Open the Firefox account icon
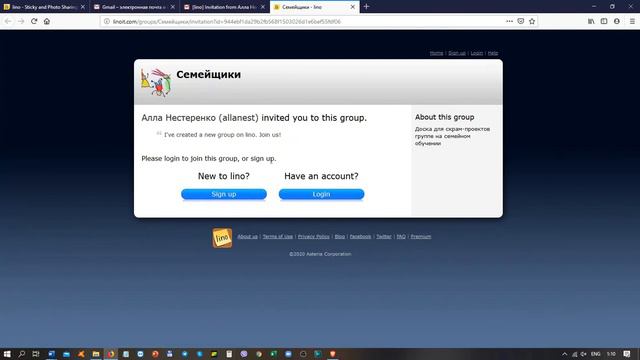Image resolution: width=640 pixels, height=360 pixels. (x=617, y=21)
